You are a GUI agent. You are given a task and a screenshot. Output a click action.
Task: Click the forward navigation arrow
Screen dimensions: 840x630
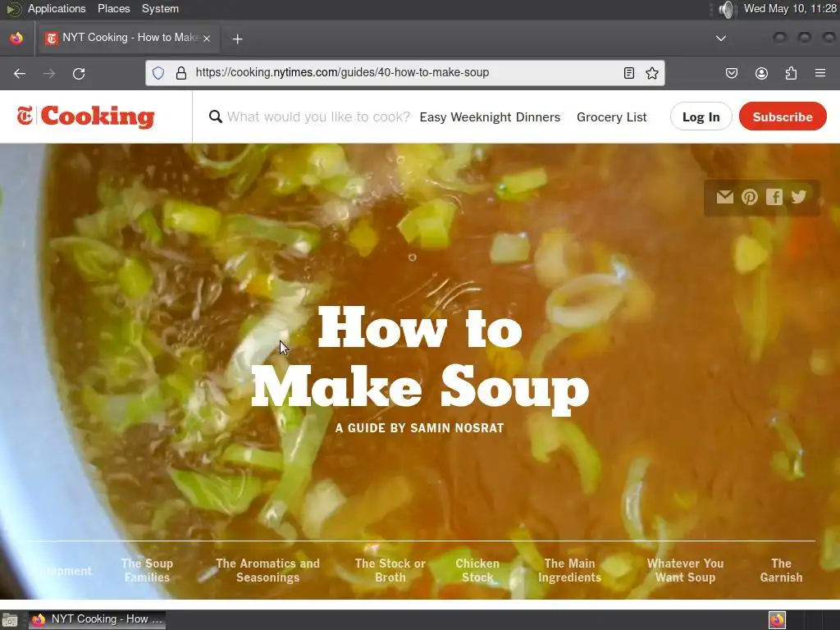(x=49, y=73)
